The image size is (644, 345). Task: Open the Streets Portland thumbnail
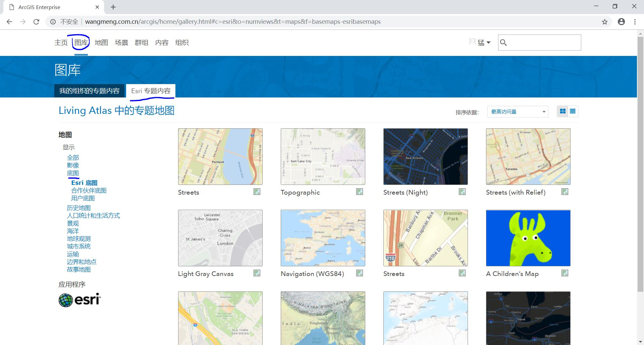click(x=220, y=156)
